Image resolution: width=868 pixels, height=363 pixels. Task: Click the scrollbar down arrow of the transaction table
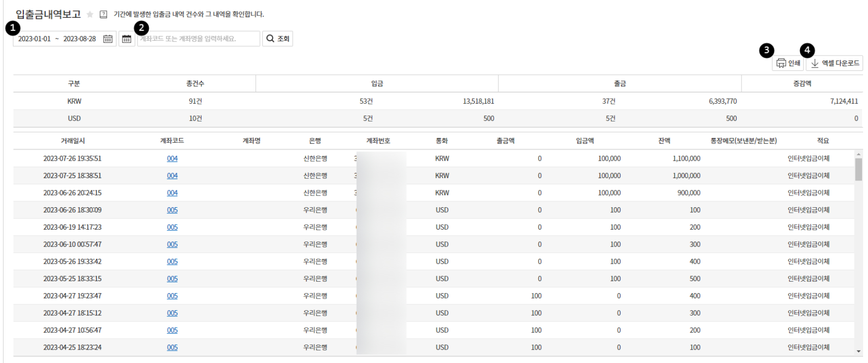tap(859, 352)
